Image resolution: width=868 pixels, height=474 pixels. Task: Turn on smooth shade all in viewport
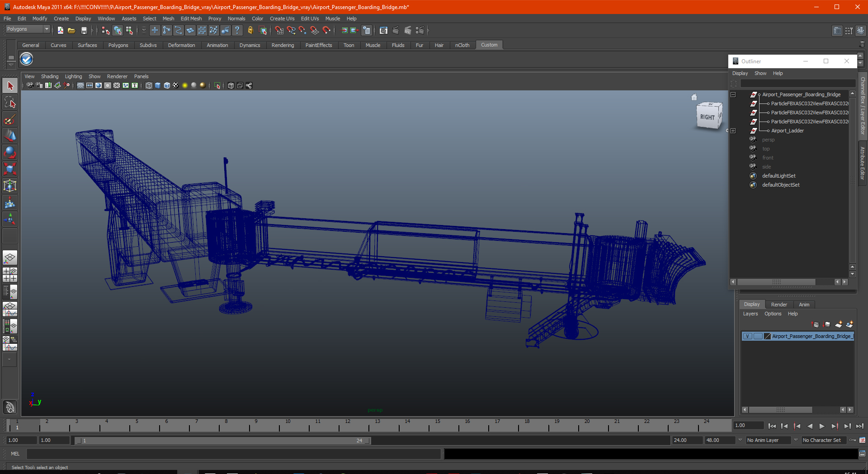(158, 85)
